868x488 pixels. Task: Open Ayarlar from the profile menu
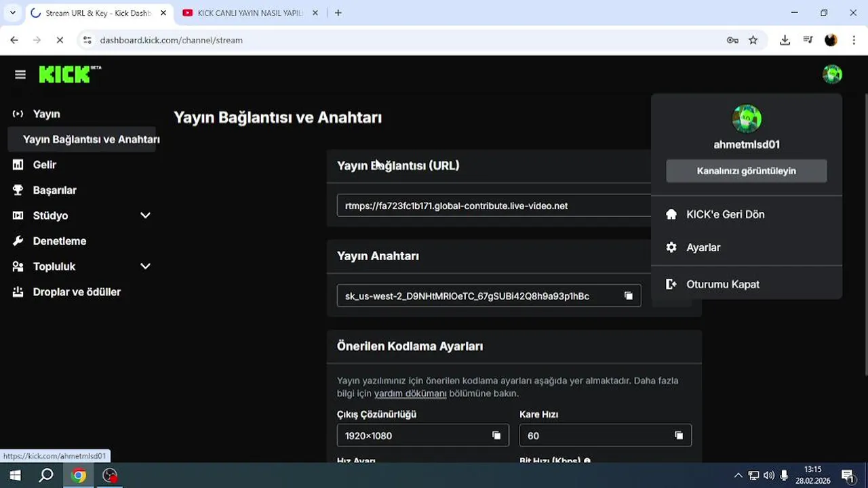tap(747, 247)
